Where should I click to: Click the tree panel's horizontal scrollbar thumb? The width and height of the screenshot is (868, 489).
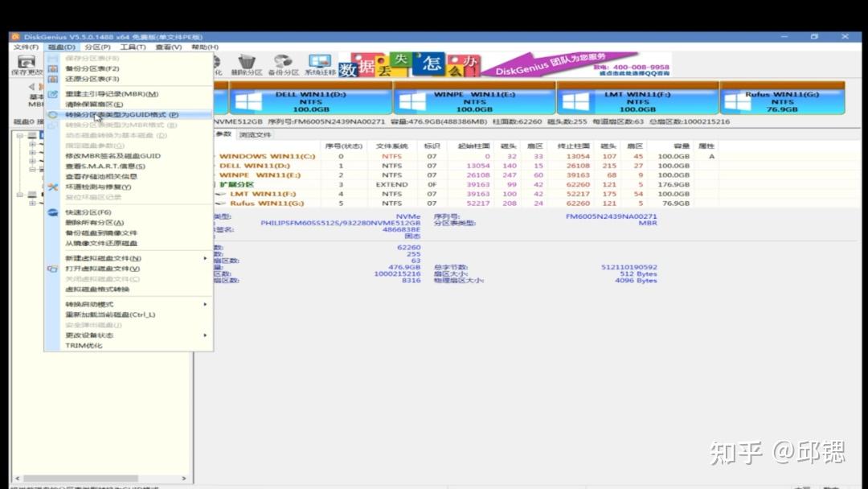[x=80, y=478]
